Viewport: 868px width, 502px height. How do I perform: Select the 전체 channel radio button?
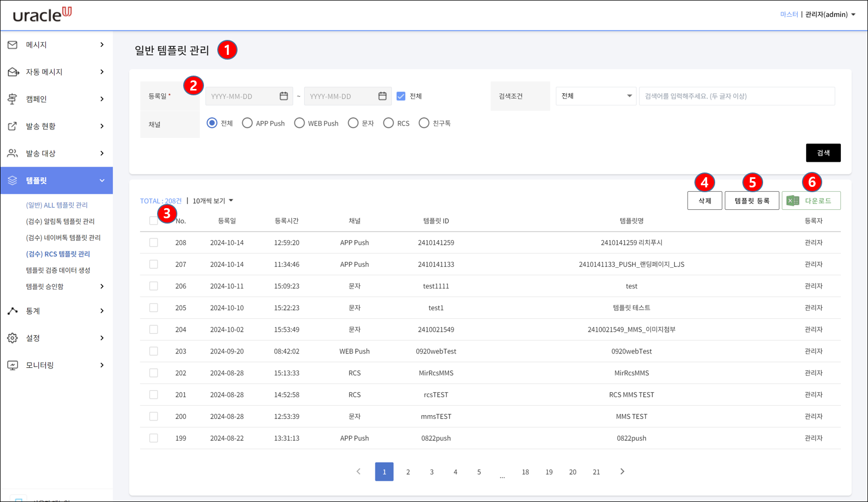coord(212,123)
